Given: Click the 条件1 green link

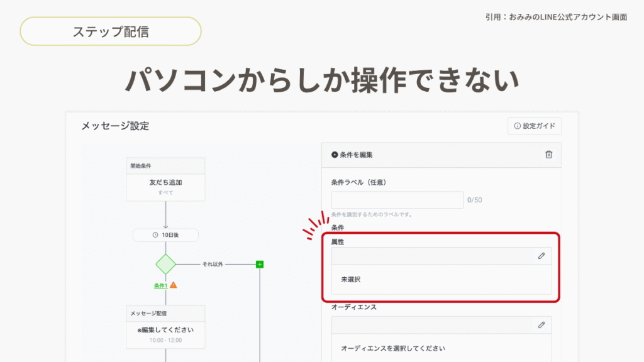Looking at the screenshot, I should pos(160,285).
